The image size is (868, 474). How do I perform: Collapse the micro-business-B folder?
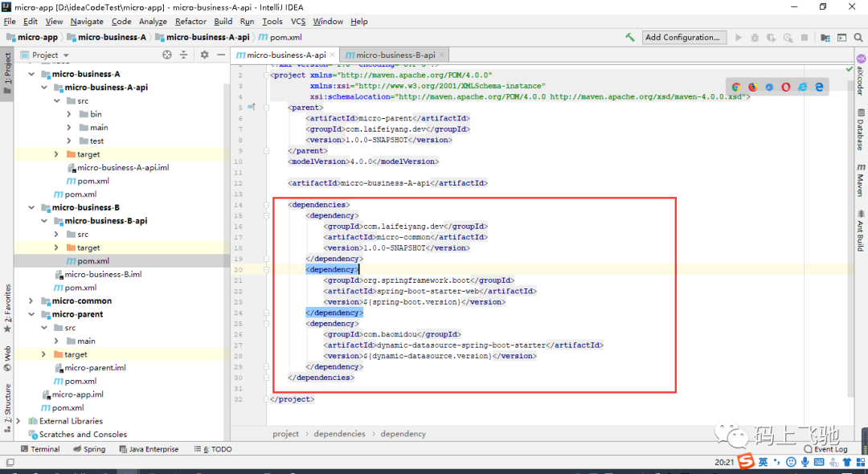pos(31,207)
